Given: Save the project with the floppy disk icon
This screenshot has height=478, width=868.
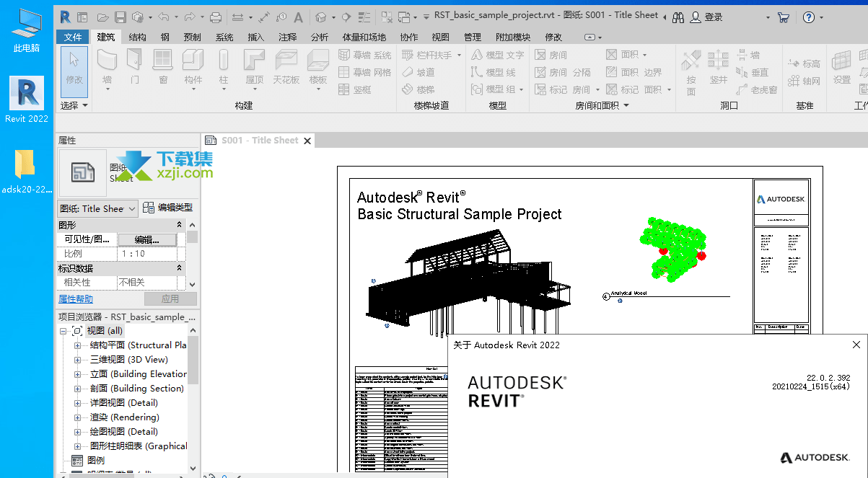Looking at the screenshot, I should pos(120,17).
